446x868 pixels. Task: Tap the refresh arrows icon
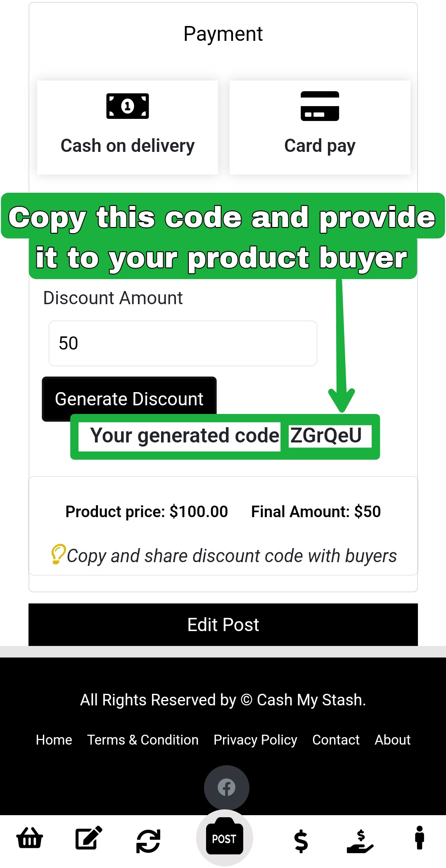coord(148,841)
